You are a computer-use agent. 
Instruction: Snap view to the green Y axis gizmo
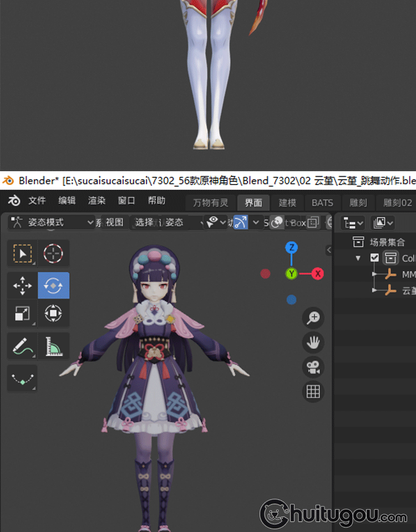click(x=291, y=273)
